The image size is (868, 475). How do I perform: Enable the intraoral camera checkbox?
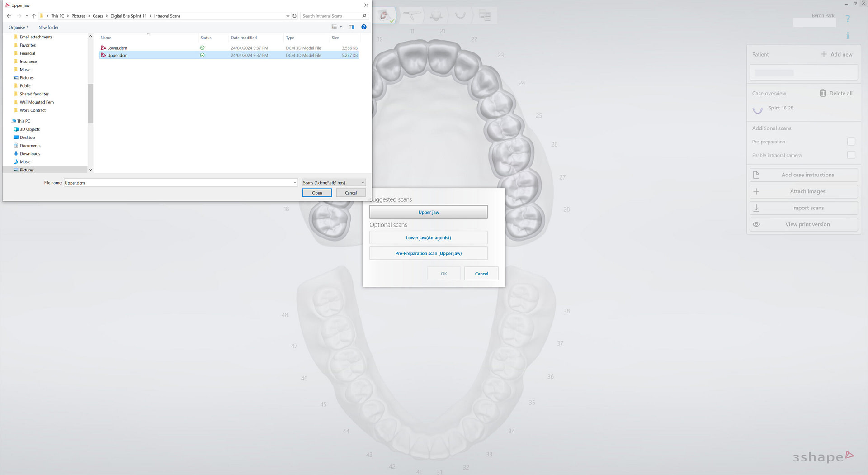click(x=852, y=155)
